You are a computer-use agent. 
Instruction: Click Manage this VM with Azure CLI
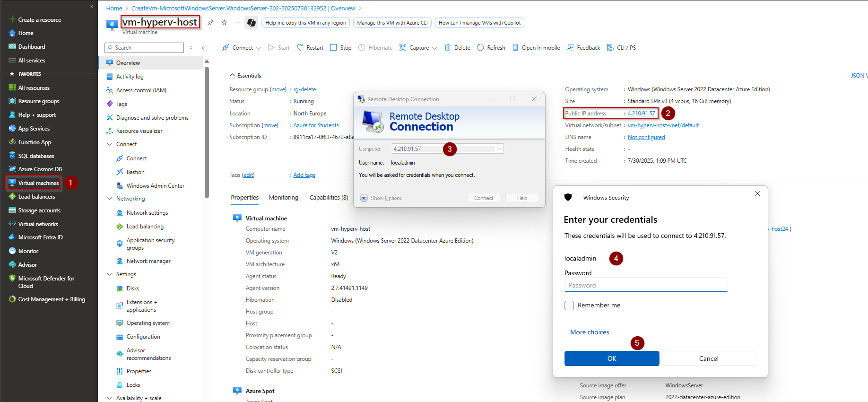point(392,23)
